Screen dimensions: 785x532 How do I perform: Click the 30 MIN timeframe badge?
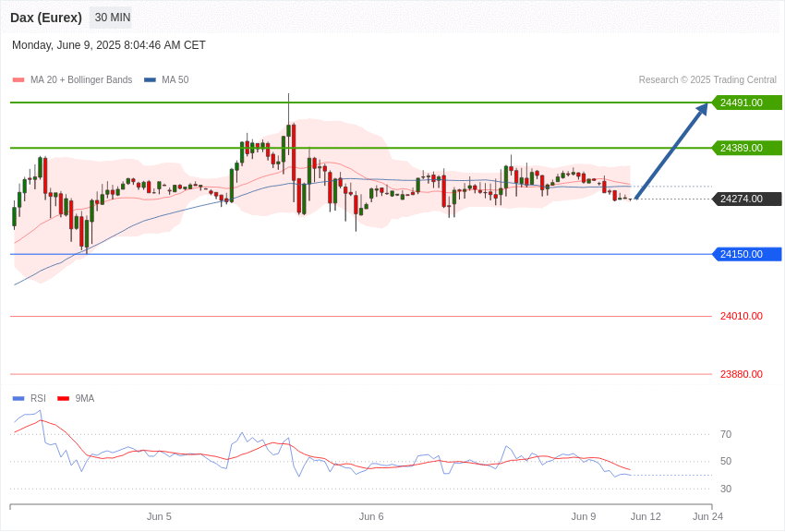(x=111, y=18)
